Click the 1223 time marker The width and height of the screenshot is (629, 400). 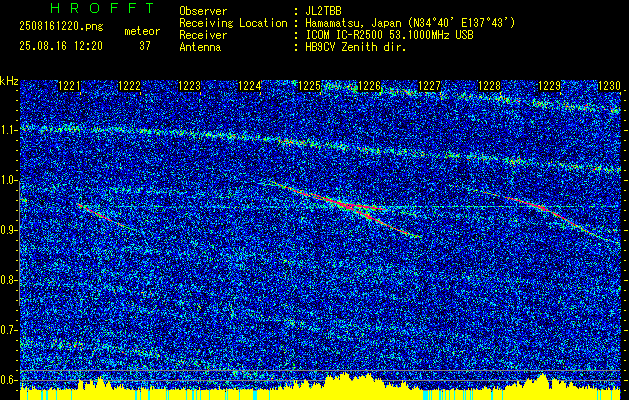point(189,85)
